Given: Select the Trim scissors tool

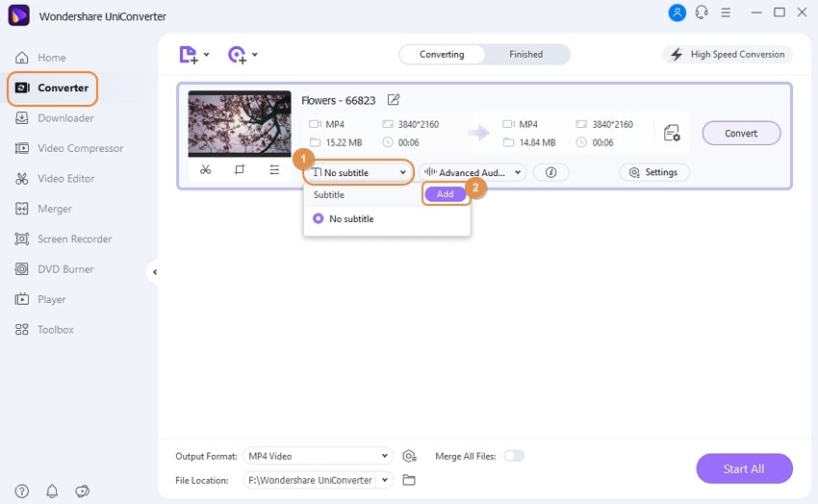Looking at the screenshot, I should (206, 169).
